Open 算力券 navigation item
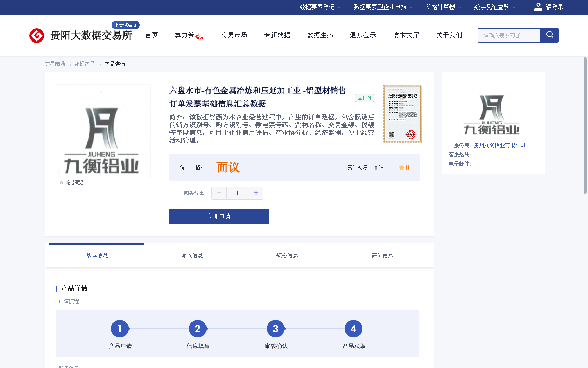The height and width of the screenshot is (368, 588). [x=184, y=35]
